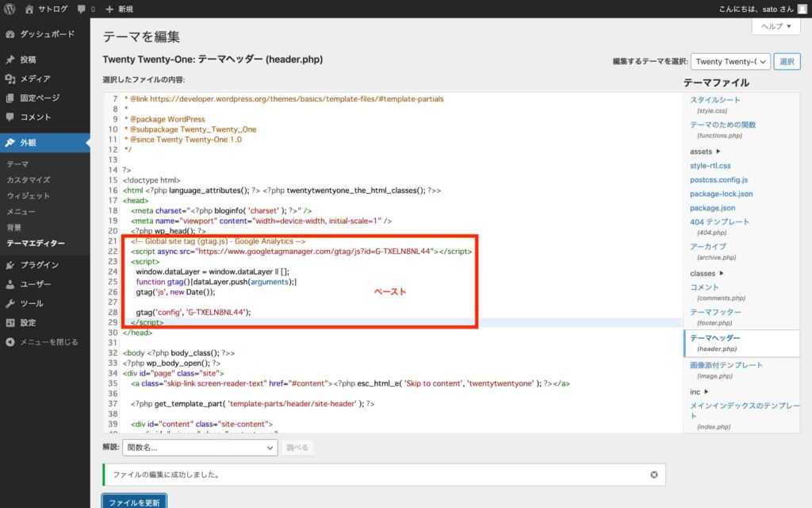The height and width of the screenshot is (508, 812).
Task: Open アーカイブ archive.php file
Action: (x=713, y=252)
